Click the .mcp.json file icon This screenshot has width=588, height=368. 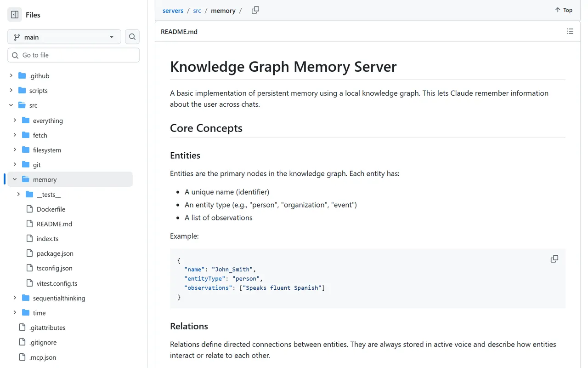(x=22, y=357)
